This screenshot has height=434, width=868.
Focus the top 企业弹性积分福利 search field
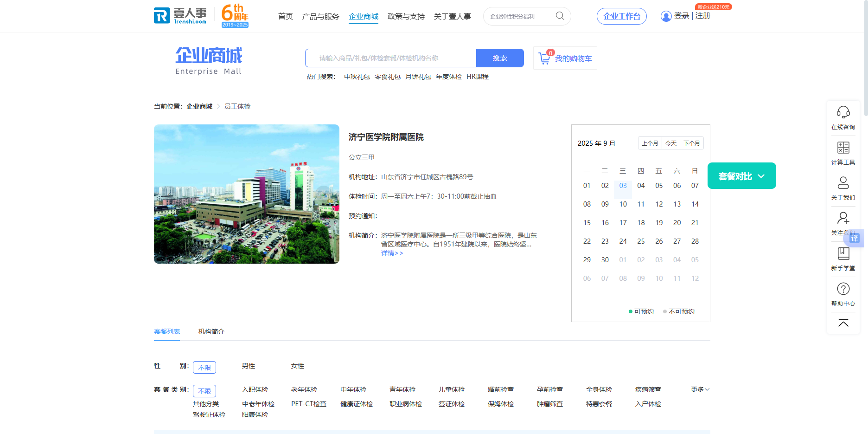tap(519, 16)
